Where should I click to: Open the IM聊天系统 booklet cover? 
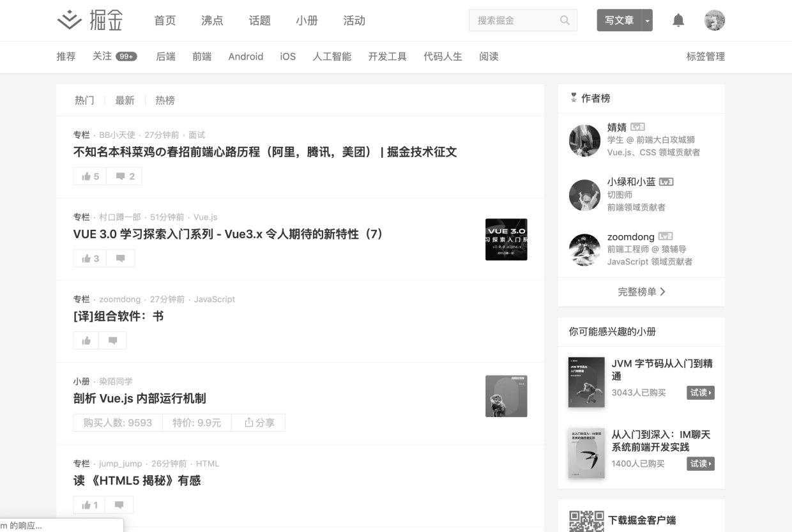pos(586,453)
